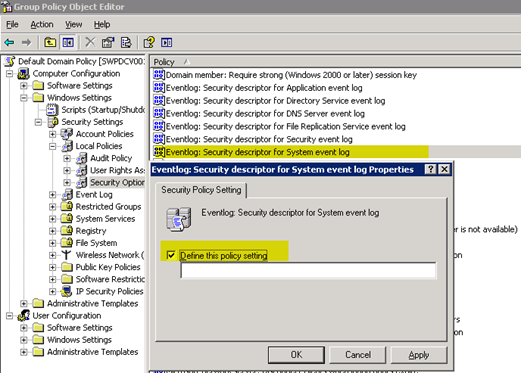521x373 pixels.
Task: Expand the Registry node
Action: tap(52, 231)
